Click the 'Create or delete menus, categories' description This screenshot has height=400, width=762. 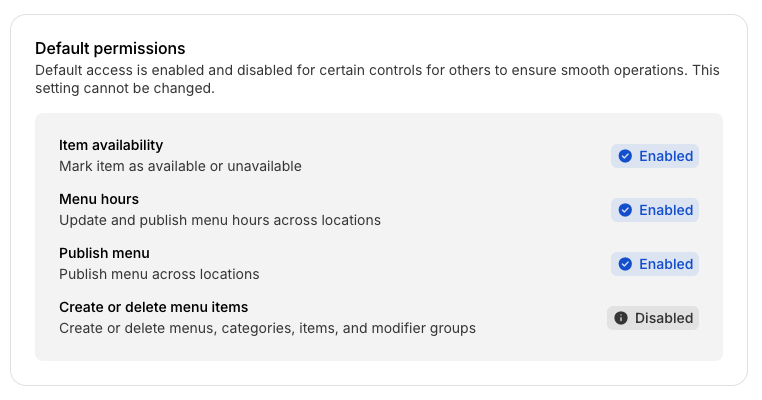pos(267,328)
